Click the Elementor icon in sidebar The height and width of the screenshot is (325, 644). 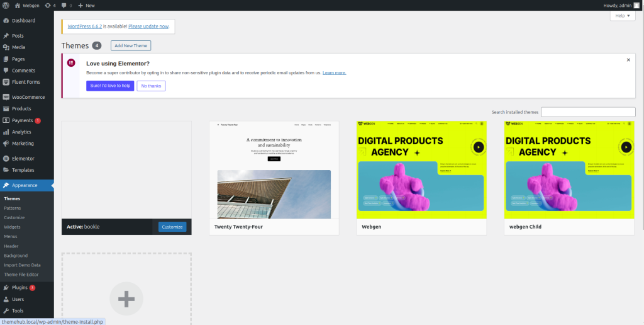pyautogui.click(x=6, y=158)
